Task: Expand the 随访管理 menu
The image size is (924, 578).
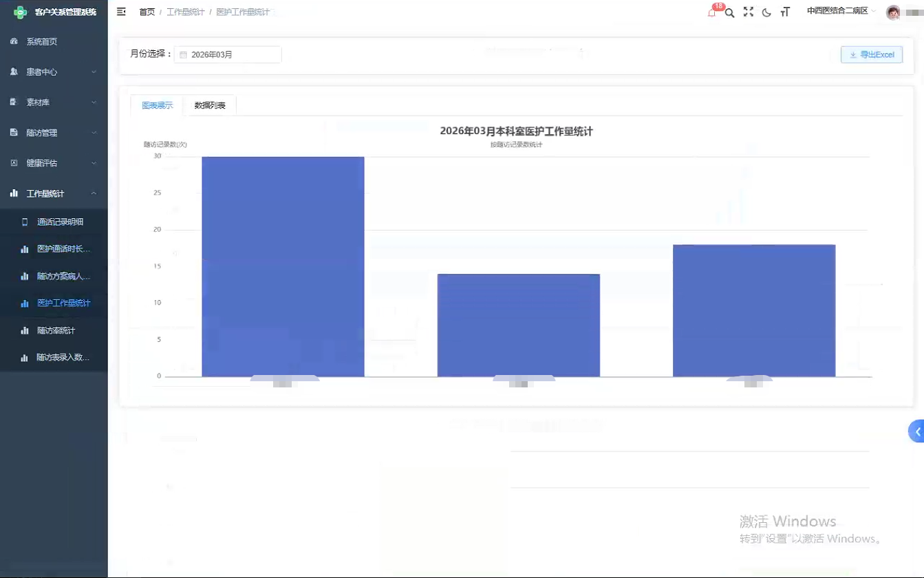Action: pos(53,133)
